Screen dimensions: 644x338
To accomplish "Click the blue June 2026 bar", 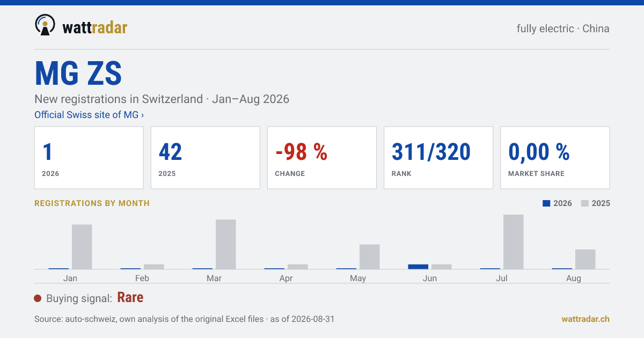I will click(418, 267).
